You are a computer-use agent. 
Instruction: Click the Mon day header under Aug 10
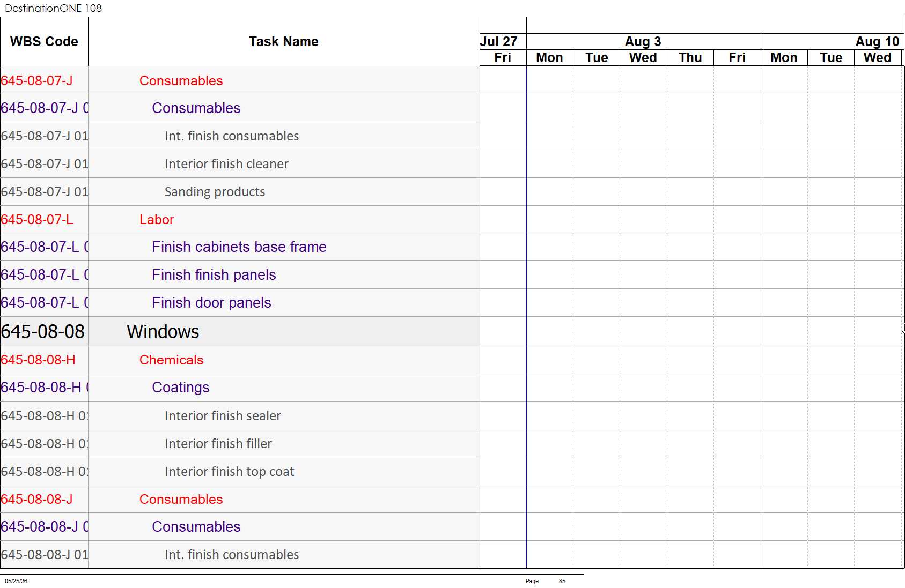point(784,58)
